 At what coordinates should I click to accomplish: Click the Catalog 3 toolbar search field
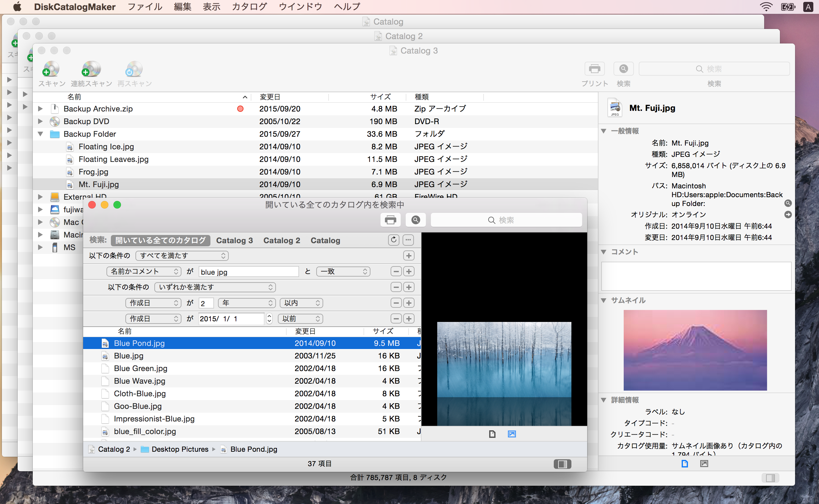tap(714, 69)
